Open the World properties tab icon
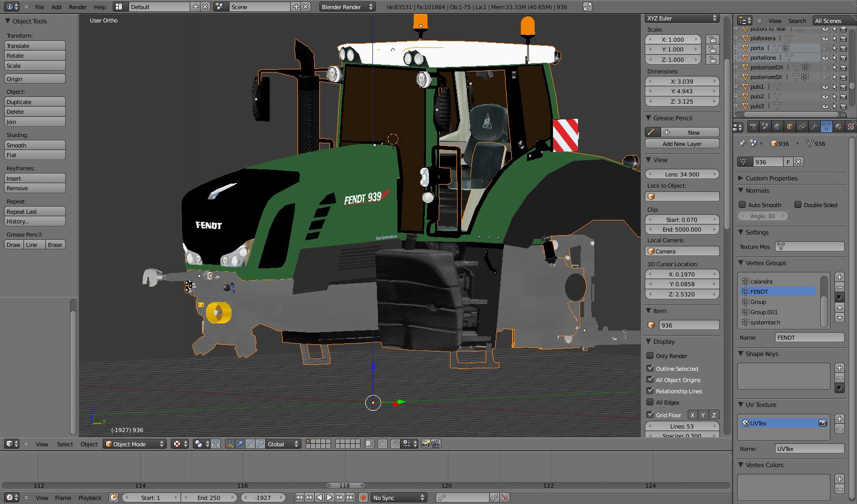The image size is (857, 504). coord(777,127)
